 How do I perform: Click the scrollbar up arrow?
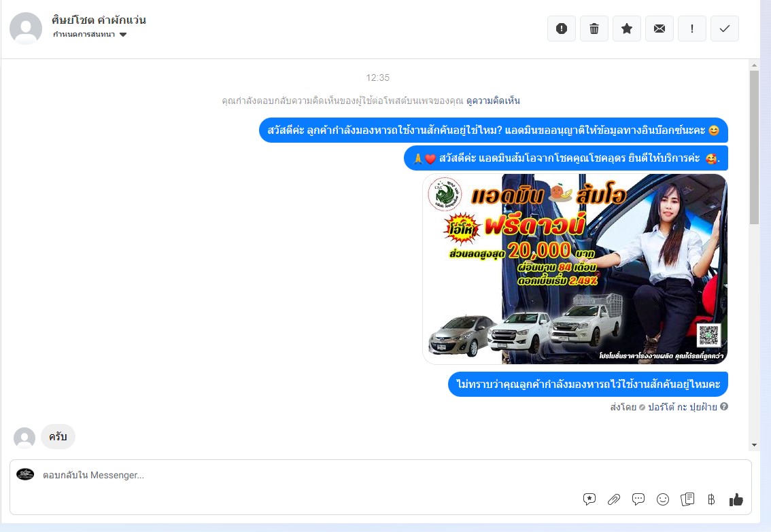point(754,65)
